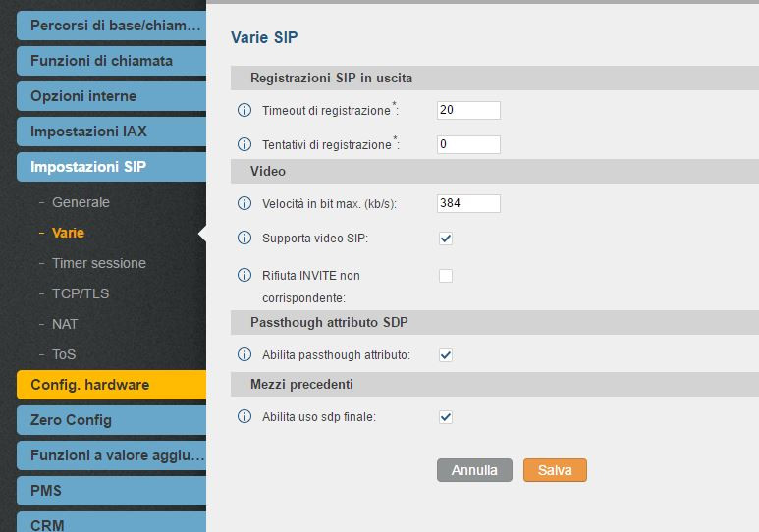Enable Rifiuta INVITE non corrispondente checkbox
This screenshot has width=759, height=532.
tap(446, 276)
